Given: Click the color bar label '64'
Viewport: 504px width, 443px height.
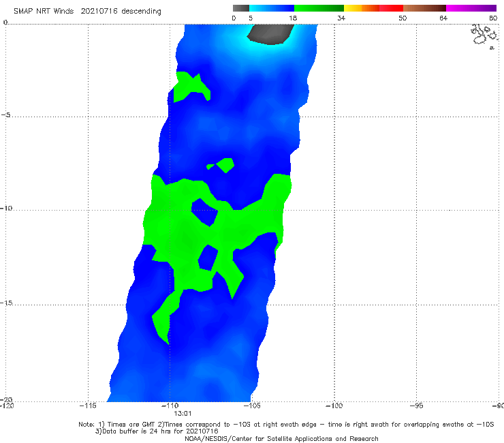Looking at the screenshot, I should point(443,18).
